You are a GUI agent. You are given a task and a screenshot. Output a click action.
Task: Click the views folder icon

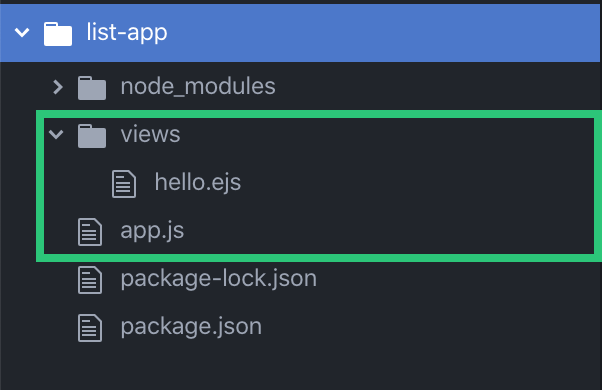92,136
